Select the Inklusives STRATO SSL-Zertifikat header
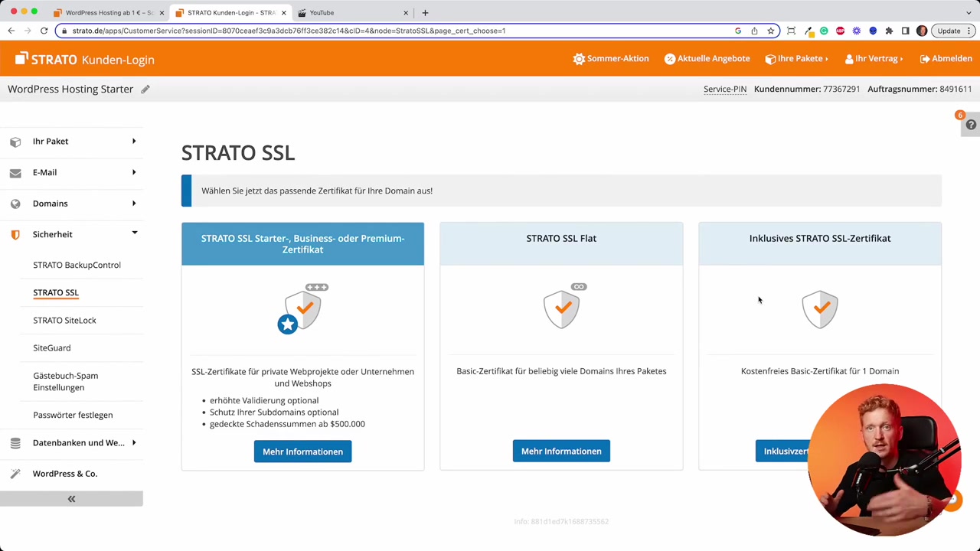This screenshot has width=980, height=551. coord(820,243)
